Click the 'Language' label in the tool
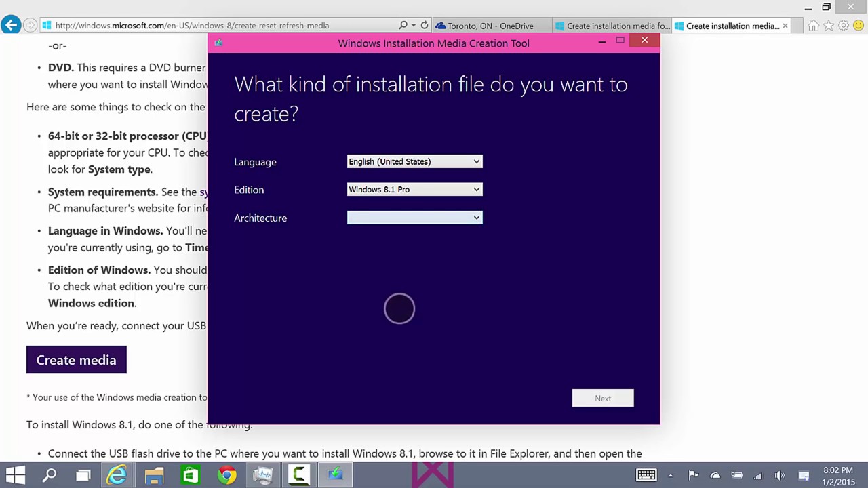Screen dimensions: 868x488 click(255, 162)
